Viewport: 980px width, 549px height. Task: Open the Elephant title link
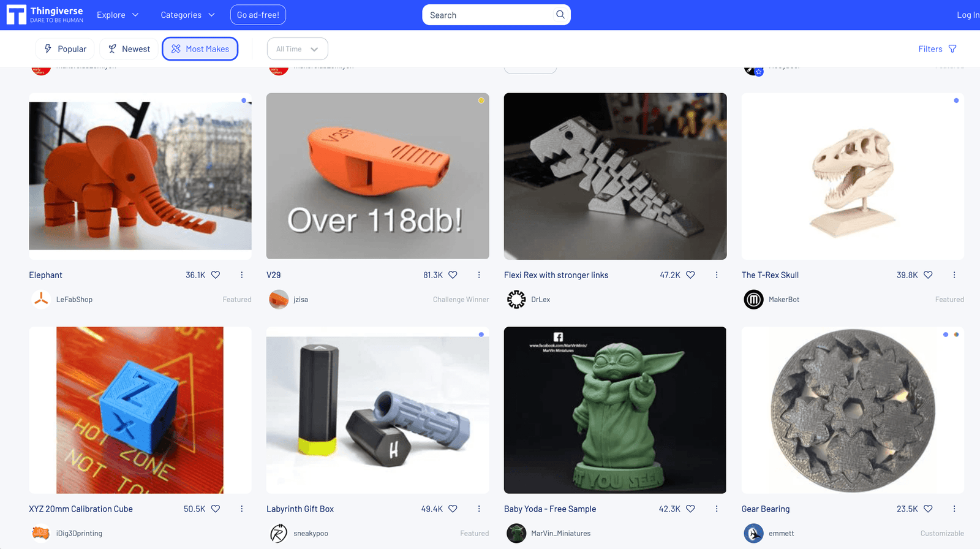click(x=45, y=275)
